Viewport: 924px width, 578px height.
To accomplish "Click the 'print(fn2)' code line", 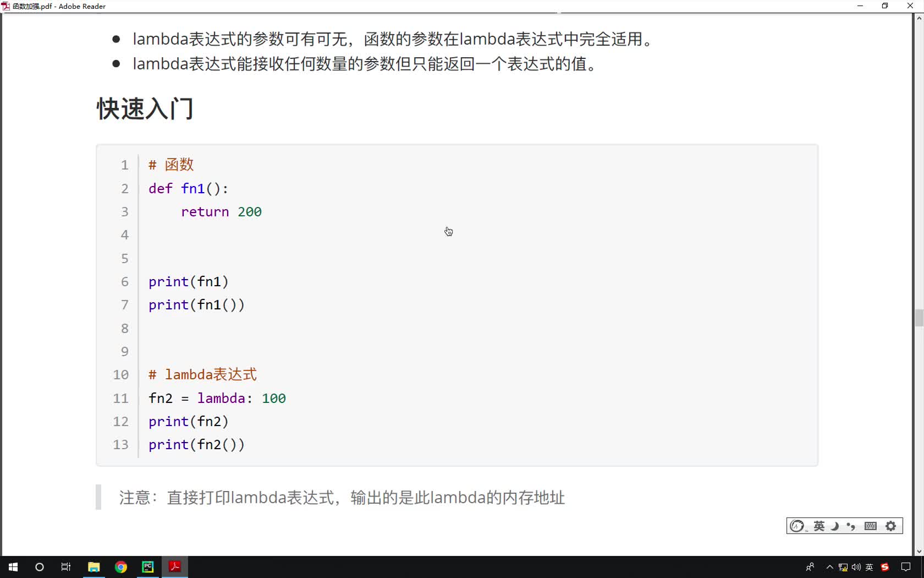I will click(188, 422).
